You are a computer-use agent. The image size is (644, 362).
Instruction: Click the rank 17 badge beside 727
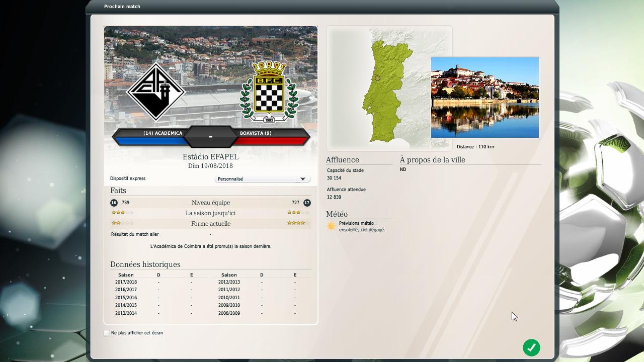click(307, 203)
